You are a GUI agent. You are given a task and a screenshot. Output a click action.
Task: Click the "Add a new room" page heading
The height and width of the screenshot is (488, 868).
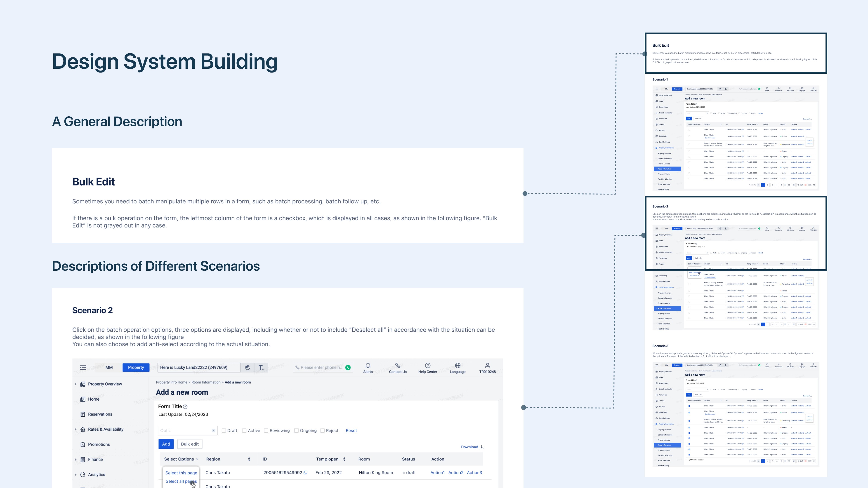tap(182, 392)
